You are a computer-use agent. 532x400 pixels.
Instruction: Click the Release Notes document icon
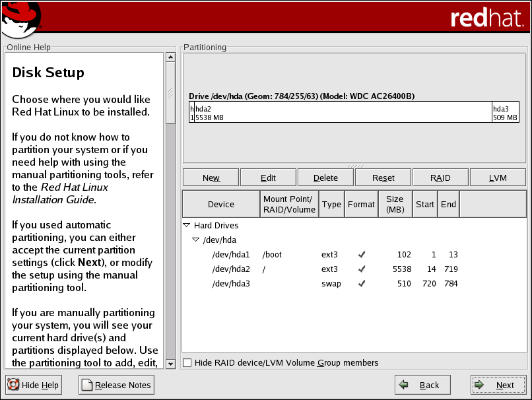click(86, 385)
